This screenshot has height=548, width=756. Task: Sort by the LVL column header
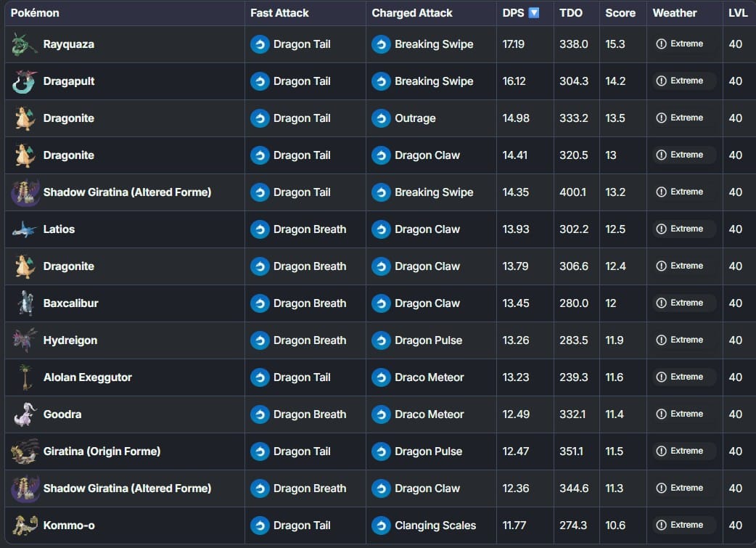[738, 13]
